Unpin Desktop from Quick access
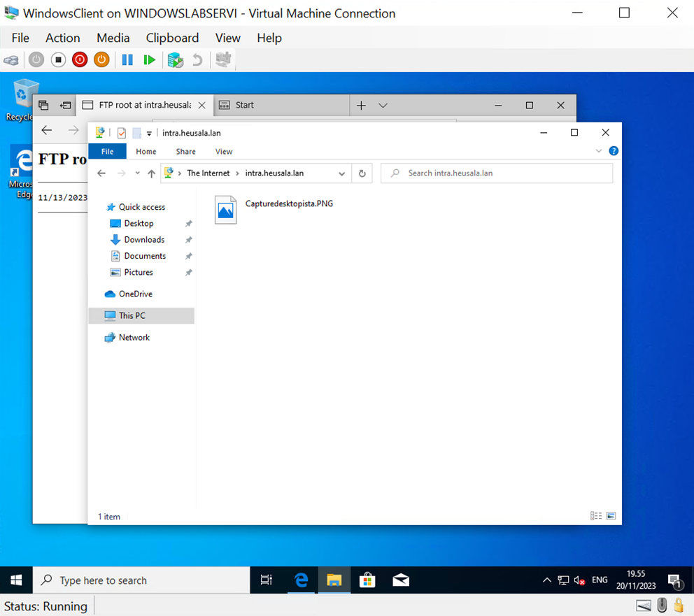This screenshot has height=616, width=694. [187, 223]
